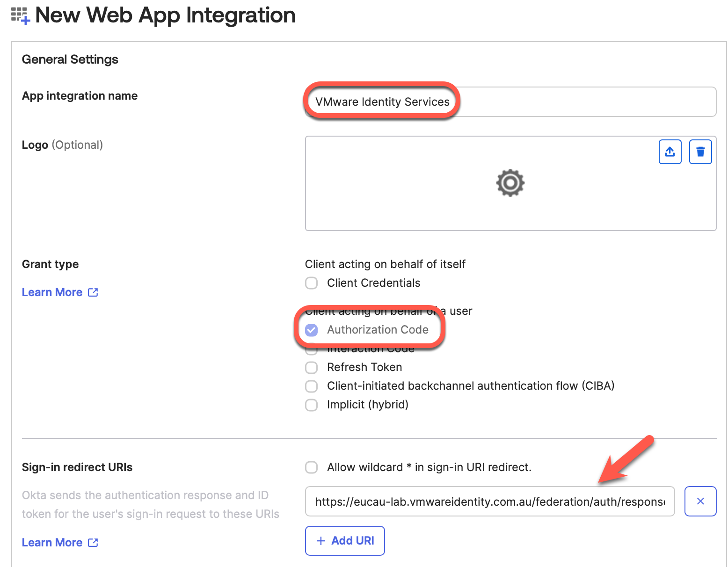Click the plus icon on Add URI

(x=320, y=541)
